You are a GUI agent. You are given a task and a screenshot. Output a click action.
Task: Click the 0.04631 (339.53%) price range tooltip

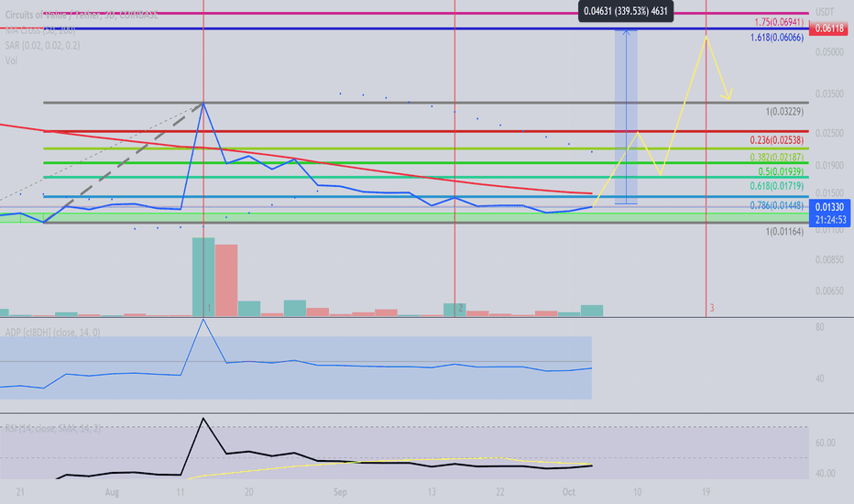tap(626, 11)
